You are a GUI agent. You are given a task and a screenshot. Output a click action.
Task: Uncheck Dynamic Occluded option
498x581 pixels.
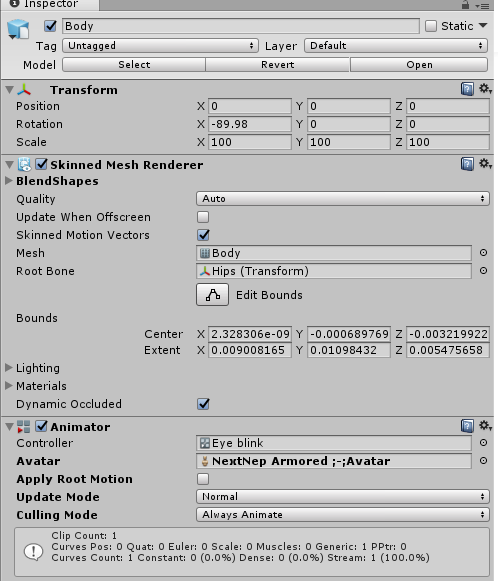pos(203,404)
